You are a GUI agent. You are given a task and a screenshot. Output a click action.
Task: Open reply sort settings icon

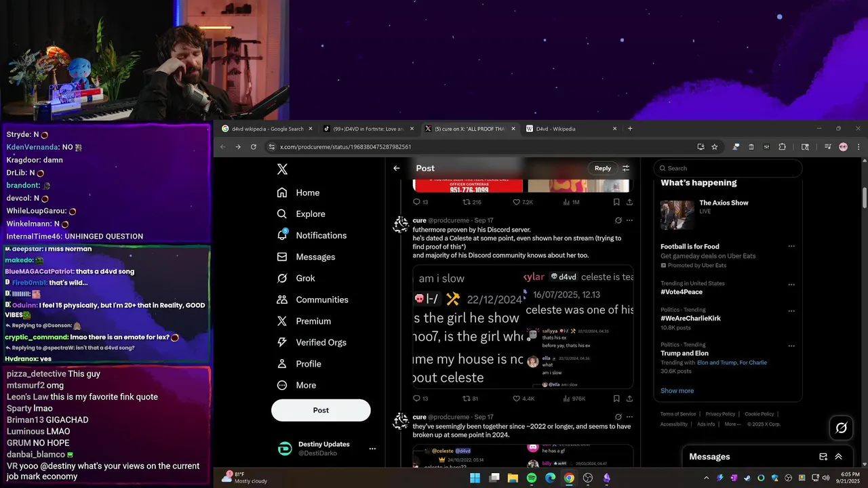626,168
